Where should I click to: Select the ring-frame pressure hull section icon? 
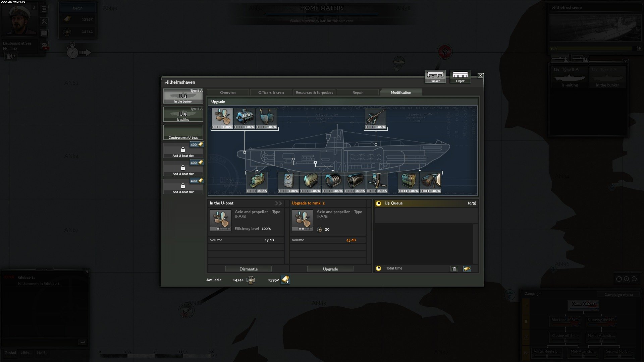coord(333,182)
